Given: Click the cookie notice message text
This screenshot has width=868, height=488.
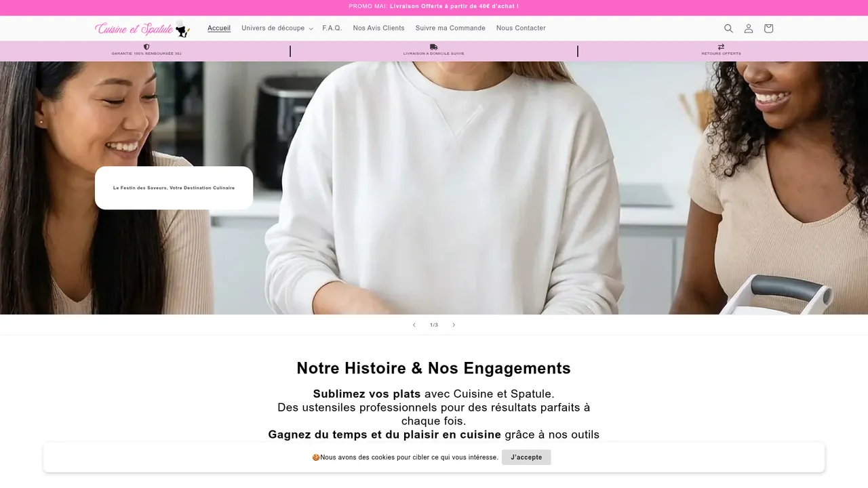Looking at the screenshot, I should [x=406, y=457].
